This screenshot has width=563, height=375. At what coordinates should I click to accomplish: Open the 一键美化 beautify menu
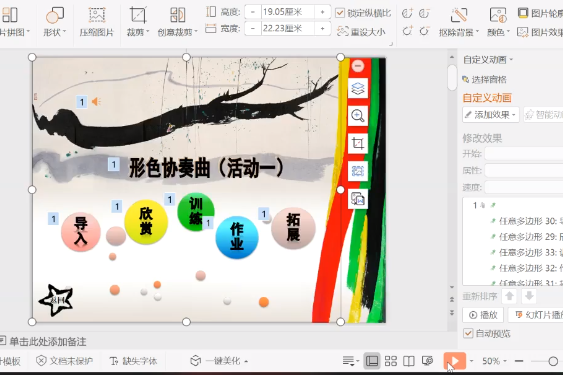[x=219, y=361]
